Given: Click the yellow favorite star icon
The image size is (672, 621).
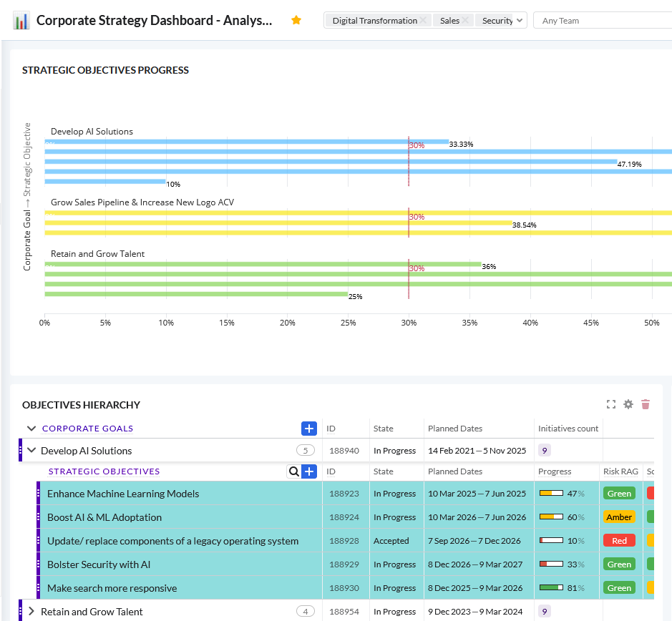Looking at the screenshot, I should coord(296,21).
